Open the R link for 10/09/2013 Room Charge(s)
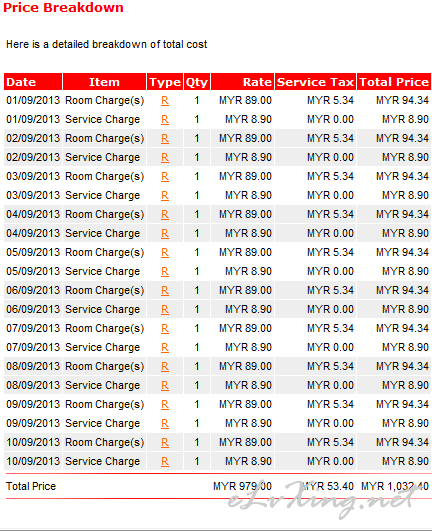This screenshot has height=532, width=432. [x=165, y=443]
